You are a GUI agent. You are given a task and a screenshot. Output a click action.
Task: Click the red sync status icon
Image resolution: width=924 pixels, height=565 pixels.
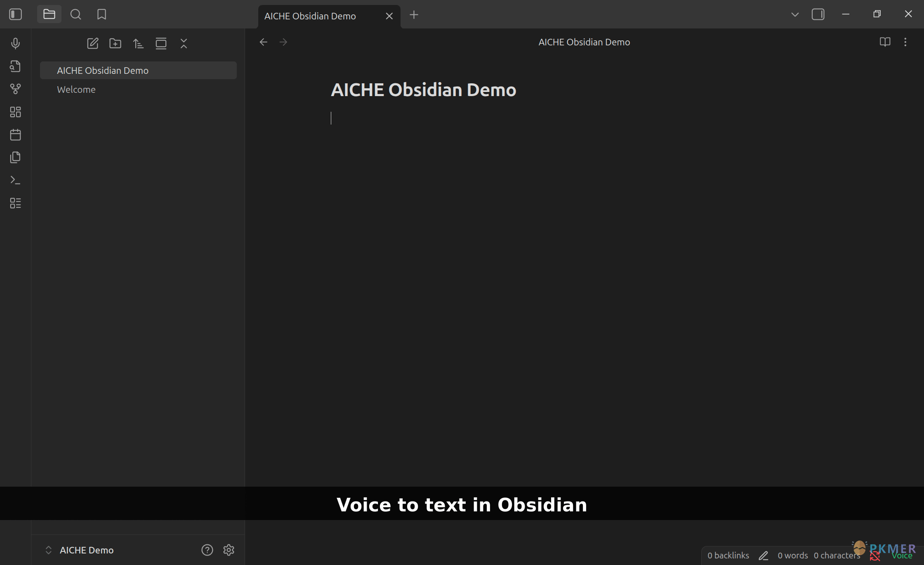(875, 556)
